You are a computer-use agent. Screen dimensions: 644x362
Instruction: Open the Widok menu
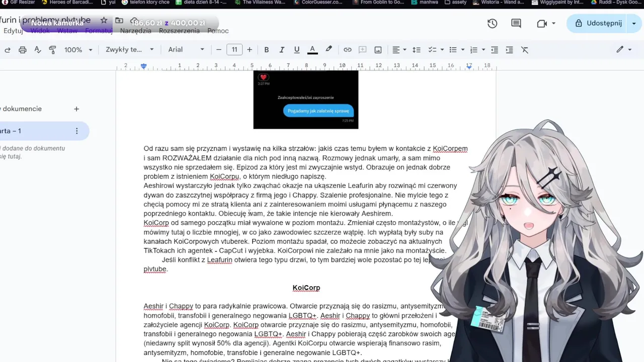click(x=40, y=31)
